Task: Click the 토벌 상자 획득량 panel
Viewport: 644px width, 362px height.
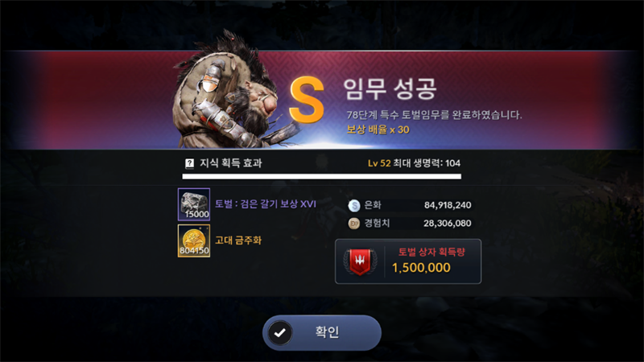Action: (408, 261)
